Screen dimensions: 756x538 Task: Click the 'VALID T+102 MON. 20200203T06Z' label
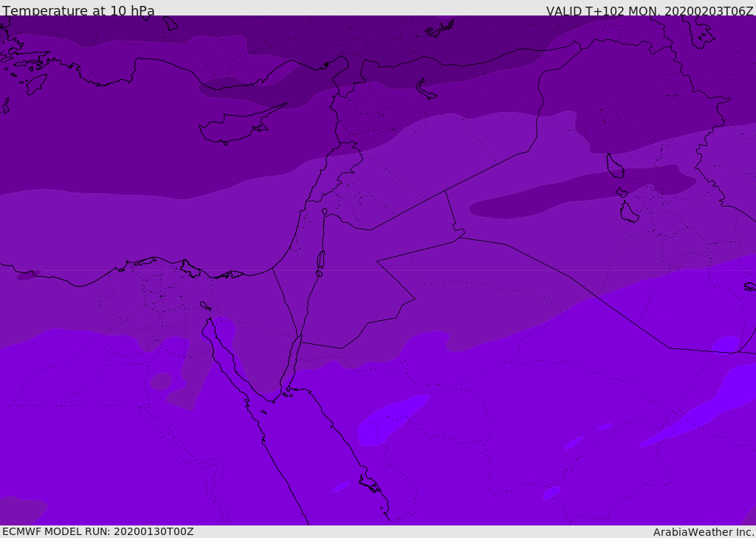coord(650,11)
